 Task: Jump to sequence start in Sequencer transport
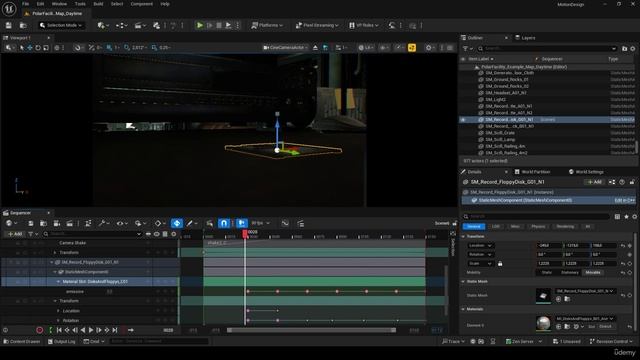pyautogui.click(x=59, y=330)
